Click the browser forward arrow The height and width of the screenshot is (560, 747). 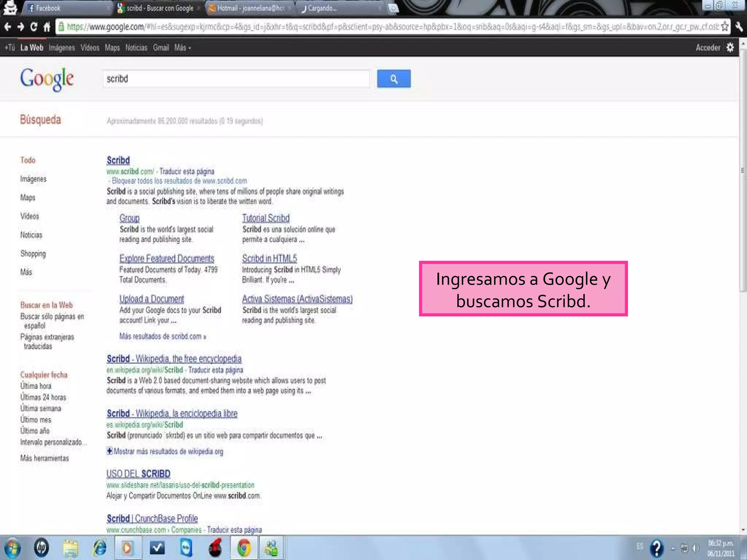click(21, 27)
